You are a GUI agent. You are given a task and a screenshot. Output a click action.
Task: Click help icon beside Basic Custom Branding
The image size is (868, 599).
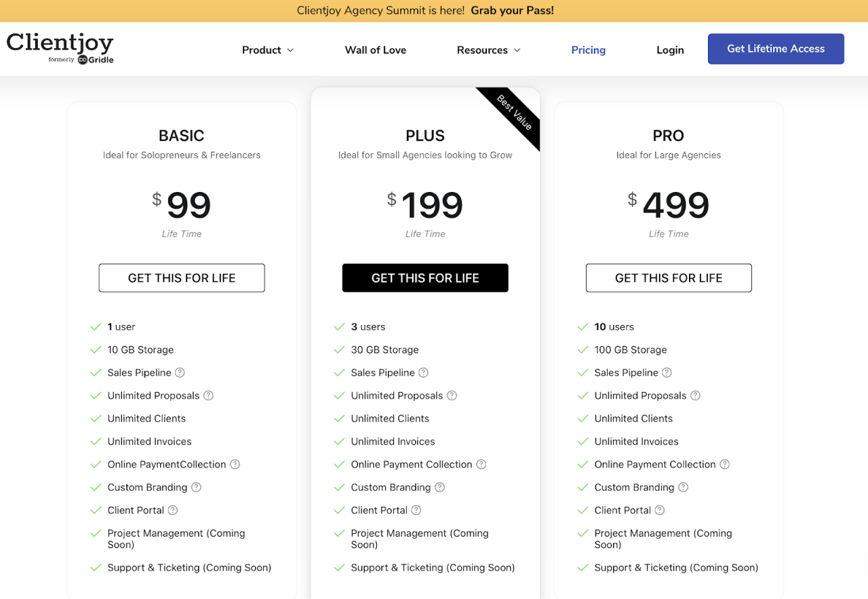tap(196, 487)
